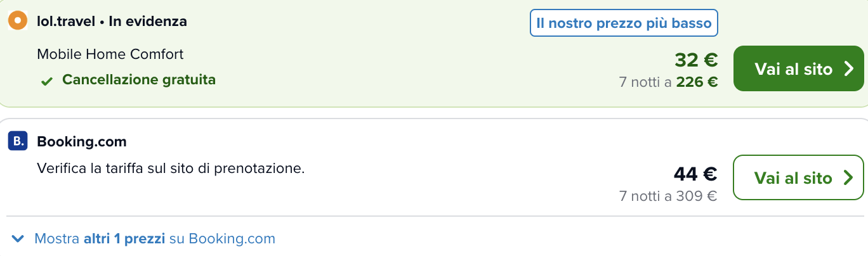Go to lol.travel via the filled Vai al sito button
Image resolution: width=868 pixels, height=256 pixels.
[x=799, y=68]
